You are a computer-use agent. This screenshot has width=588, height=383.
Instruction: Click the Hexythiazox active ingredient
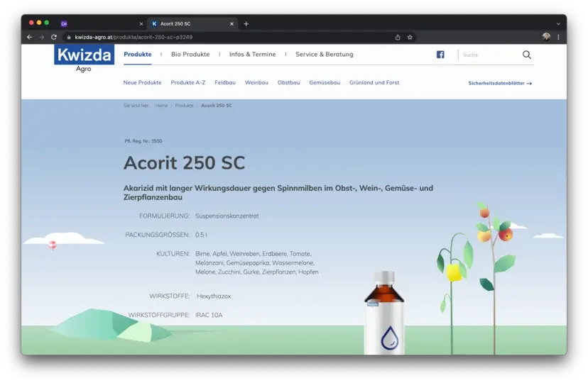point(214,296)
